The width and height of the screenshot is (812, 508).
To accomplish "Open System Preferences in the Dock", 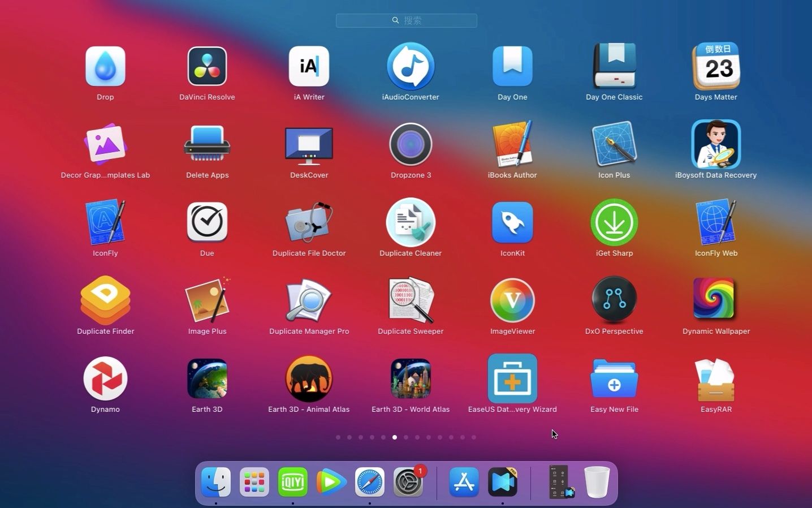I will [408, 482].
